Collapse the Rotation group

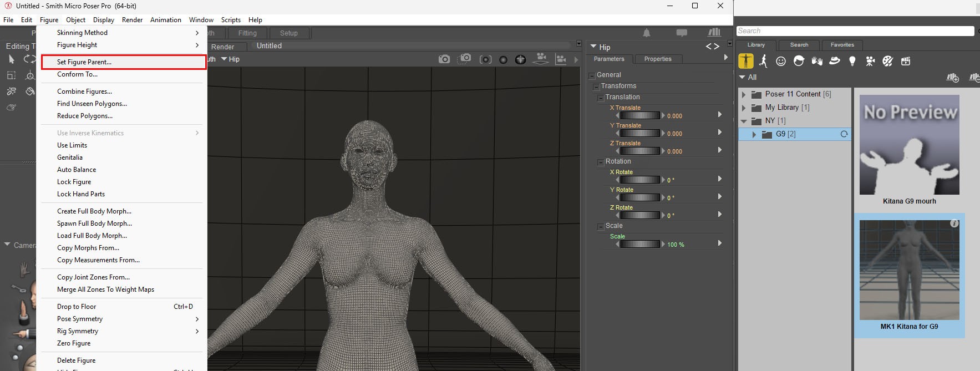(x=601, y=162)
